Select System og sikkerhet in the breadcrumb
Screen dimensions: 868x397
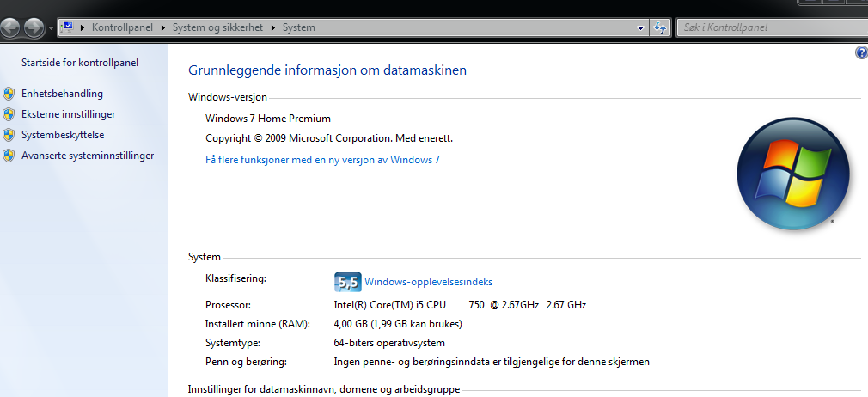click(x=217, y=27)
